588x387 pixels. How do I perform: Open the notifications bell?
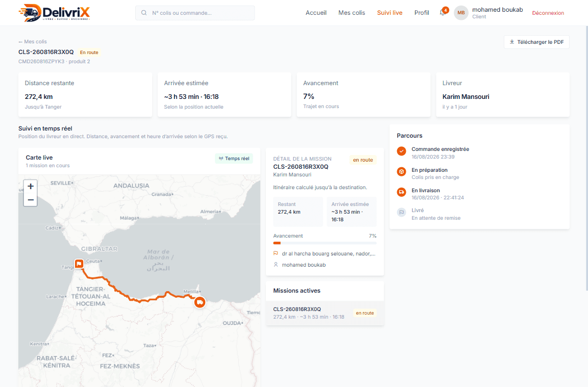[443, 12]
